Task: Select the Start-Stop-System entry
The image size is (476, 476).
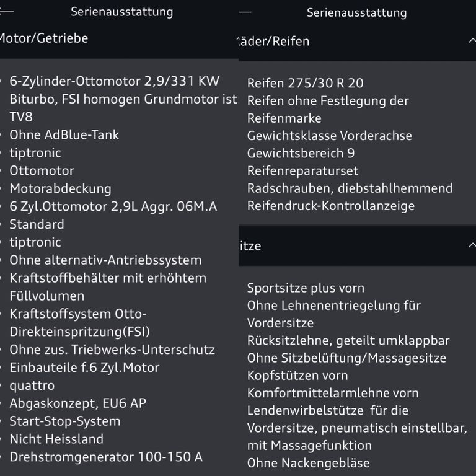Action: coord(64,421)
